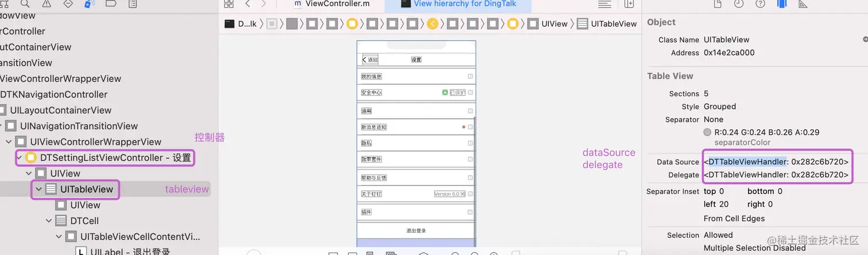Screen dimensions: 868x255
Task: Add an editor on the right
Action: coord(629,3)
